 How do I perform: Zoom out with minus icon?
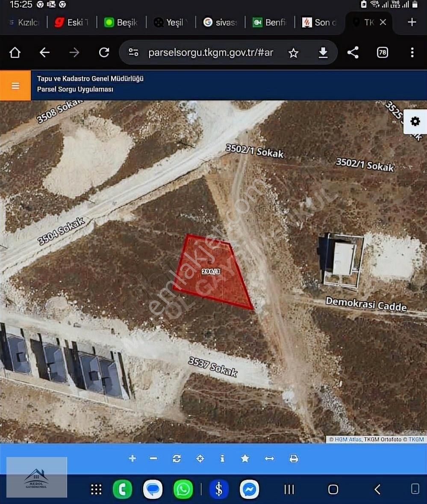(154, 458)
